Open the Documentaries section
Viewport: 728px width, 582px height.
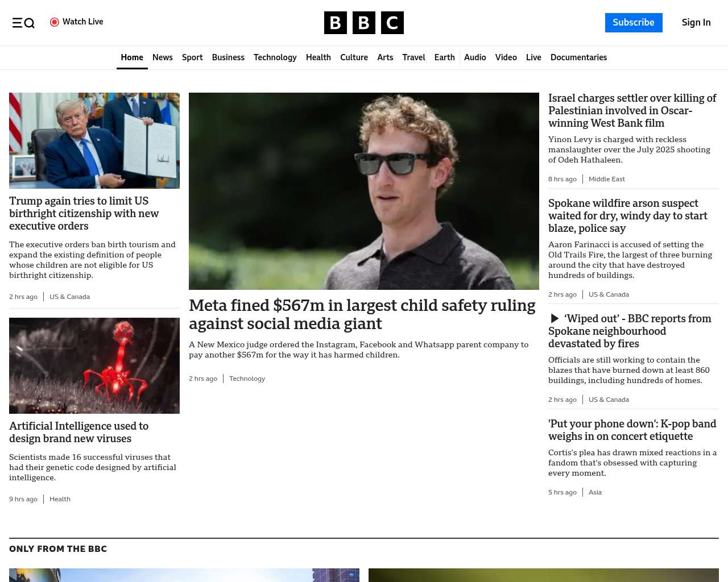pyautogui.click(x=578, y=57)
